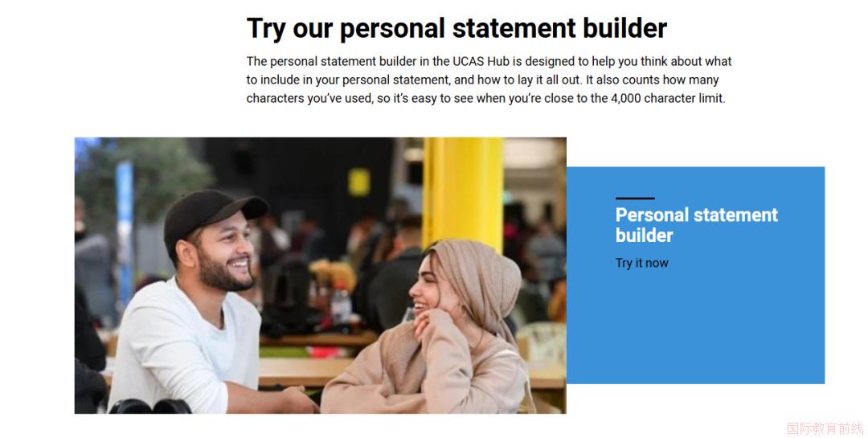This screenshot has height=438, width=868.
Task: Click the red Chinese watermark text
Action: 825,428
